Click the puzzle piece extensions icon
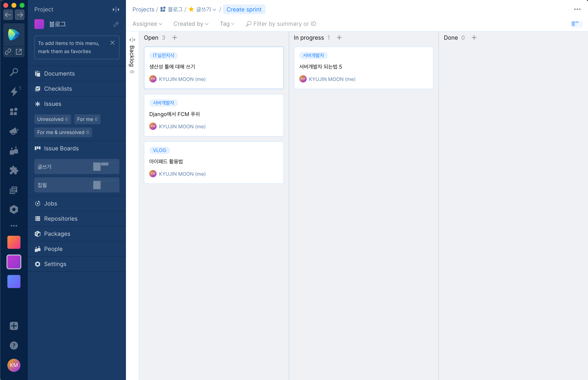The image size is (588, 380). (x=14, y=170)
